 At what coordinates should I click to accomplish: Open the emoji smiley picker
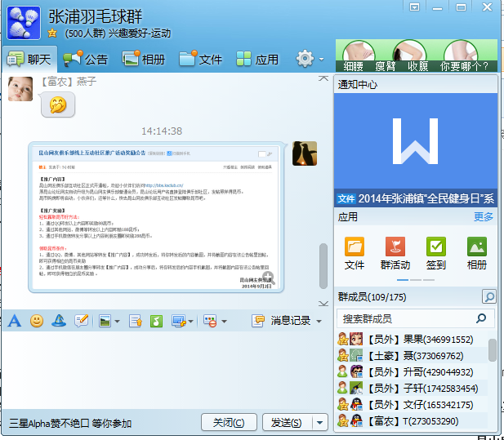point(37,321)
